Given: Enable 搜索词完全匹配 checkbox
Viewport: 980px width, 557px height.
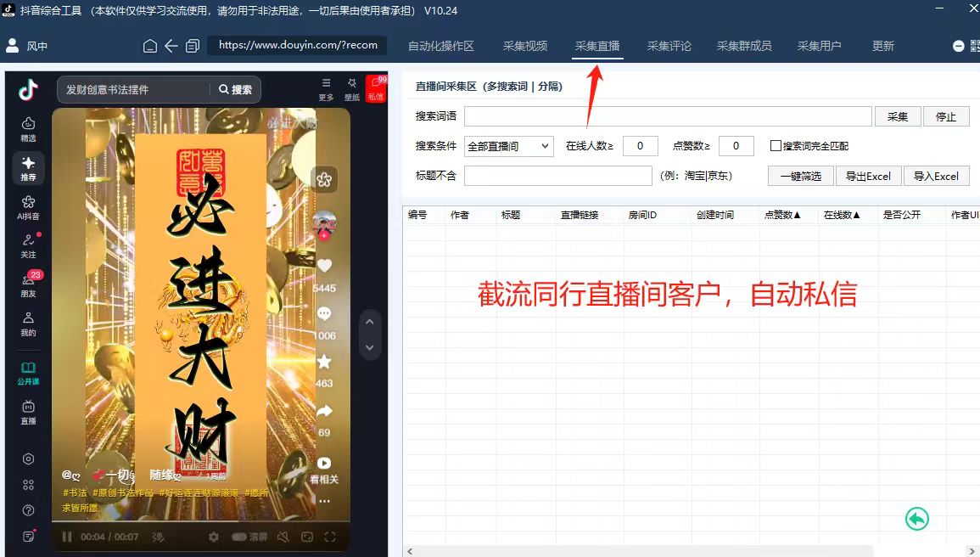Looking at the screenshot, I should [x=776, y=146].
